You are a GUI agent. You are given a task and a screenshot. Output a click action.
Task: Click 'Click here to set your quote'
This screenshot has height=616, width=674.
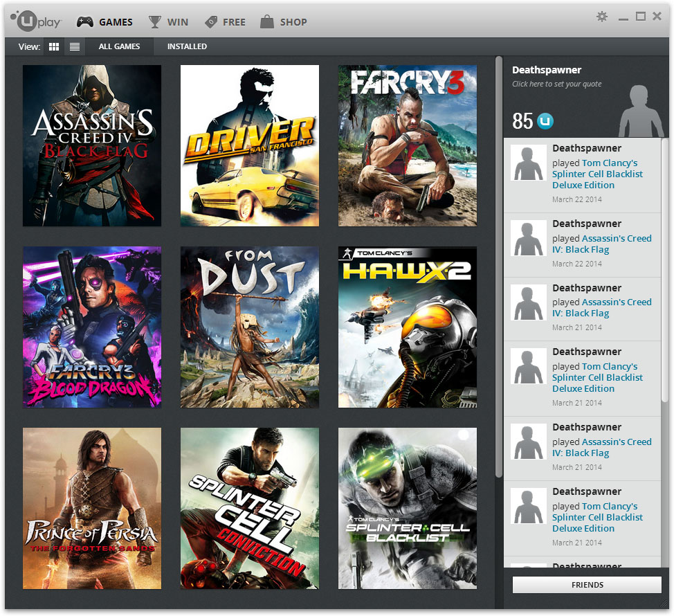[556, 84]
